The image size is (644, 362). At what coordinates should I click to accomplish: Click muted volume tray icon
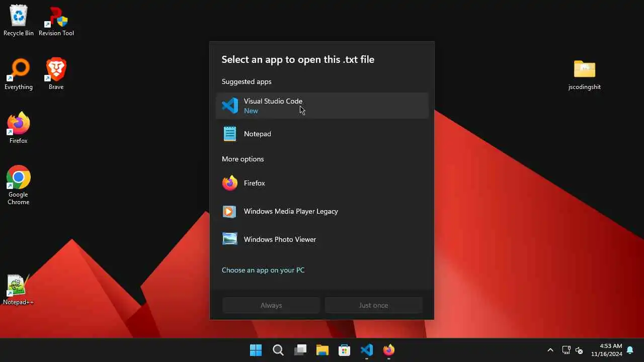tap(579, 350)
